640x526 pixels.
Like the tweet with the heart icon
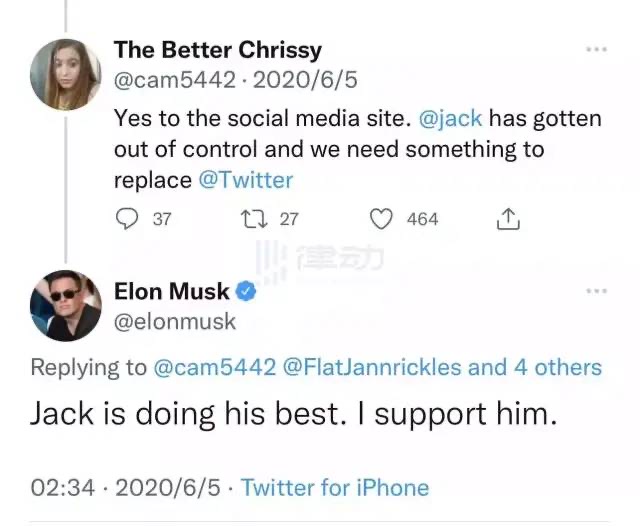tap(381, 219)
